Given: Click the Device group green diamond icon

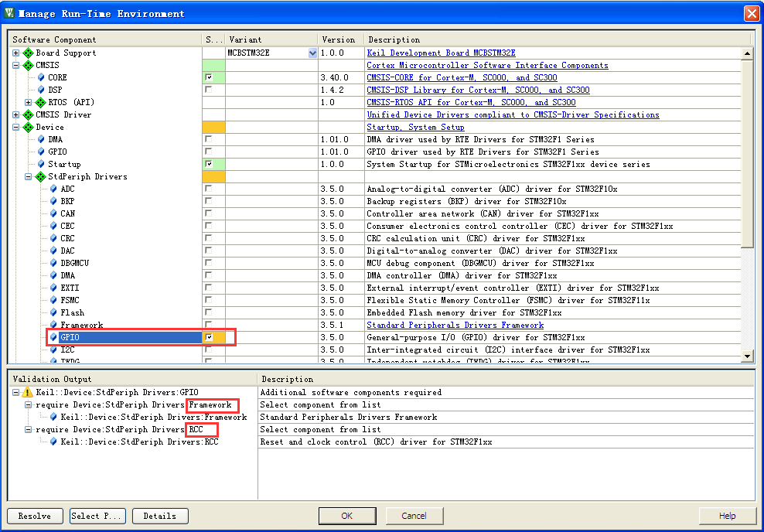Looking at the screenshot, I should (29, 127).
